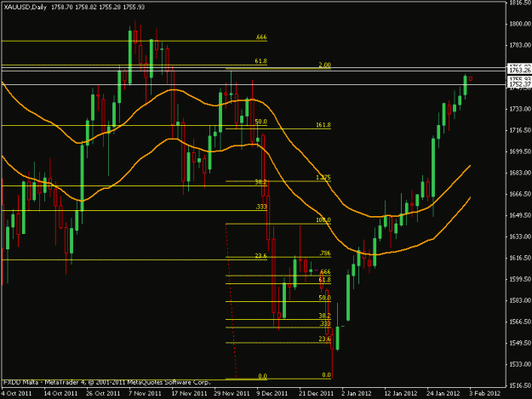Select the 2.00 Fibonacci extension label
The image size is (532, 399).
pyautogui.click(x=324, y=65)
